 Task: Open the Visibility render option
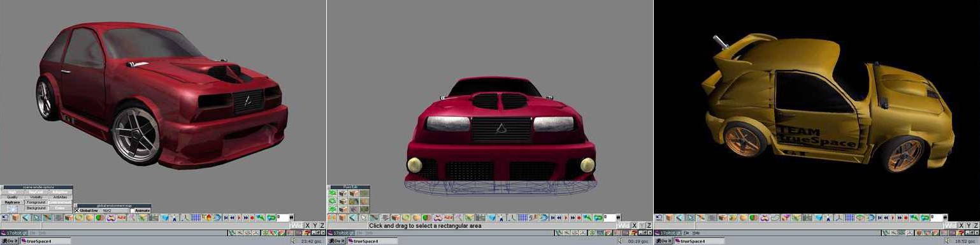[x=36, y=197]
